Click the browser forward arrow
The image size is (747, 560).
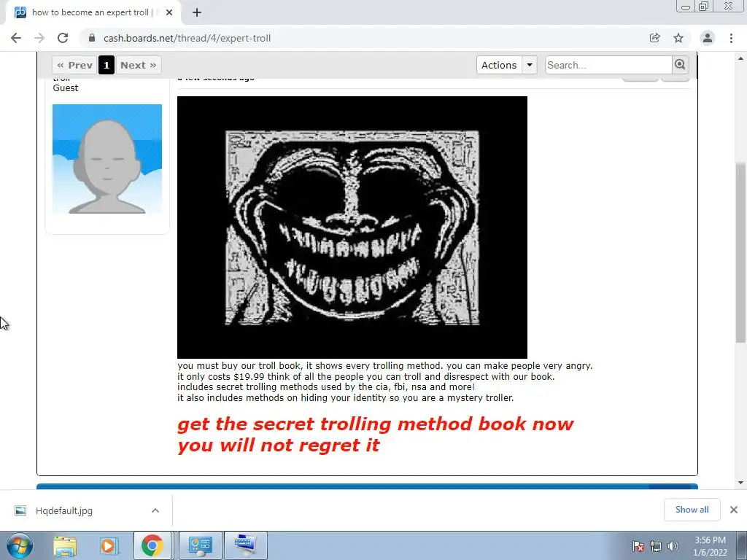39,38
